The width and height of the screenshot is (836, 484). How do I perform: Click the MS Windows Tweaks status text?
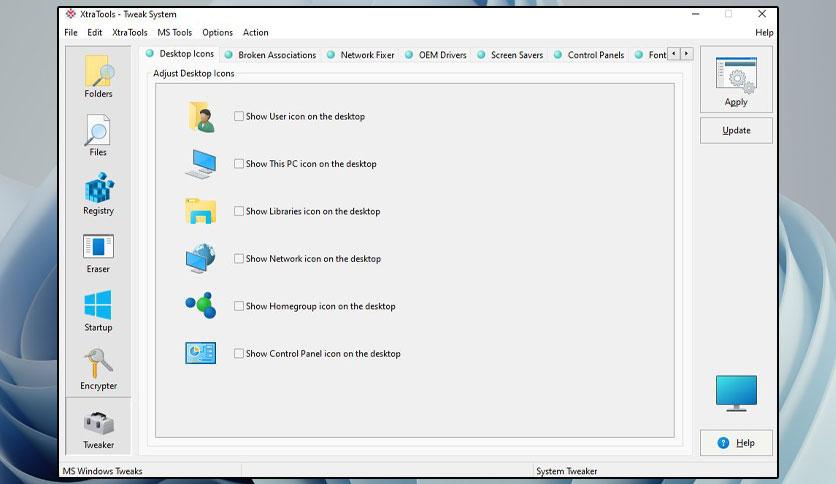[102, 471]
